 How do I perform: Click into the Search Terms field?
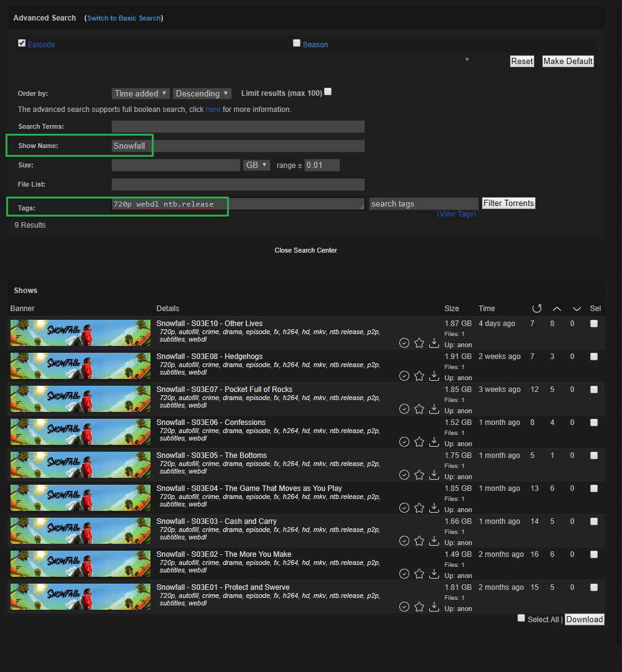238,127
